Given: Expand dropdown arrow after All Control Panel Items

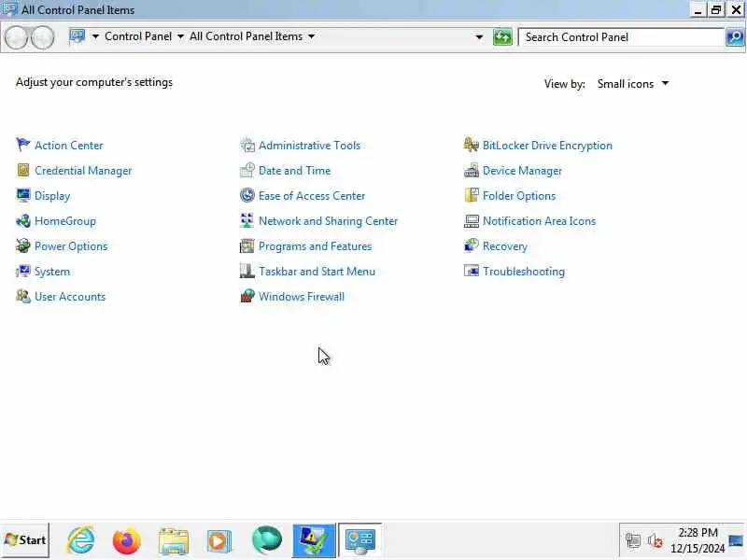Looking at the screenshot, I should pyautogui.click(x=311, y=36).
